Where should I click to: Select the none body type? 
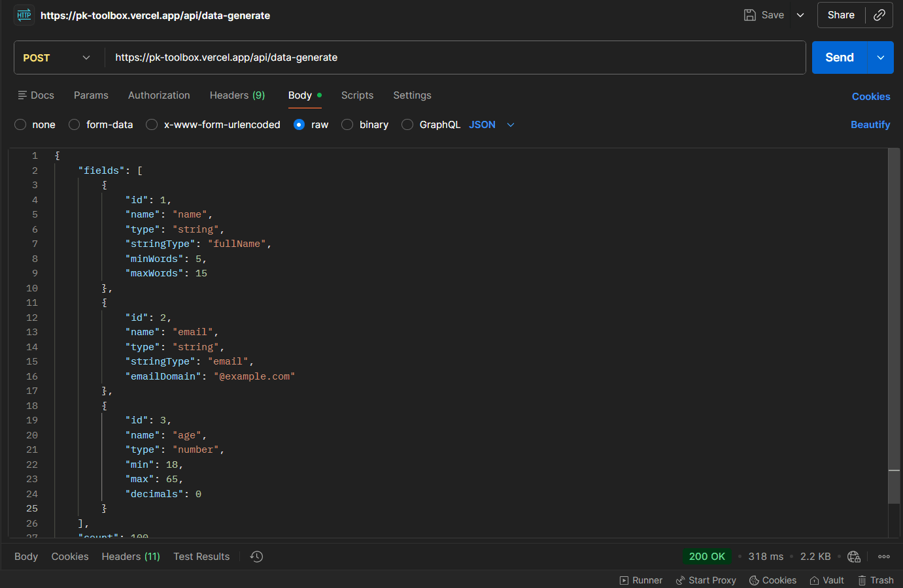[20, 125]
